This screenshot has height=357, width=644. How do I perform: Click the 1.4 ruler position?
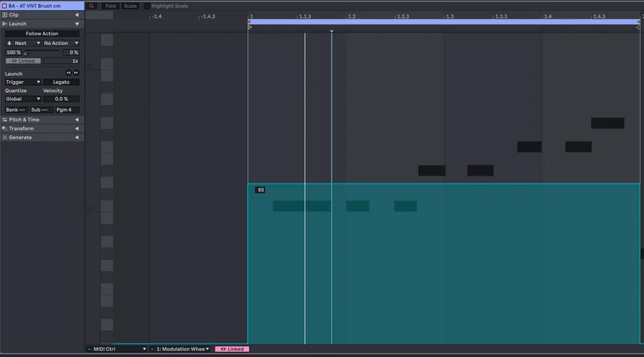click(548, 16)
